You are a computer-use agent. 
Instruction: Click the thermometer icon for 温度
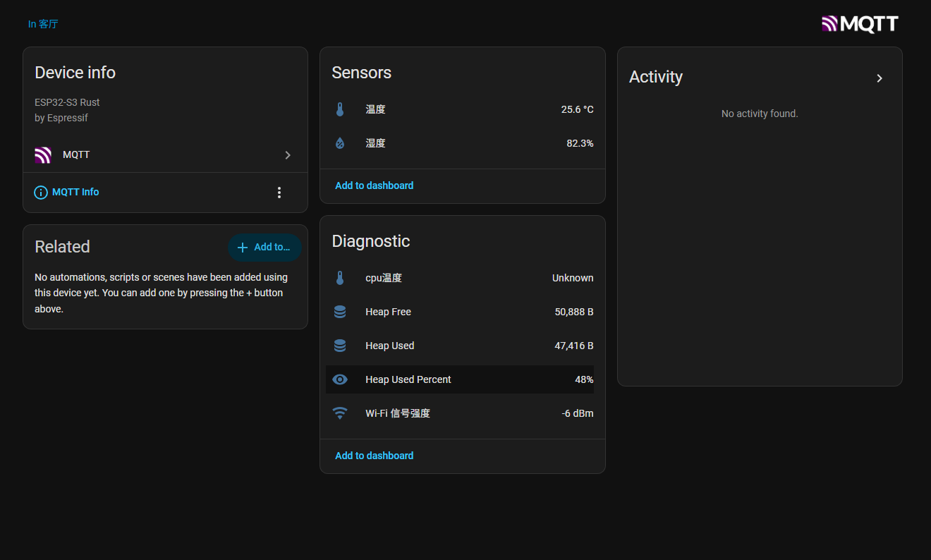(x=340, y=109)
